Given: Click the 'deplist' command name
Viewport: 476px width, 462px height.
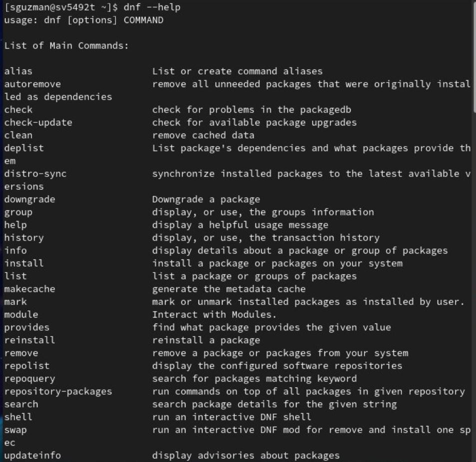Looking at the screenshot, I should 24,148.
